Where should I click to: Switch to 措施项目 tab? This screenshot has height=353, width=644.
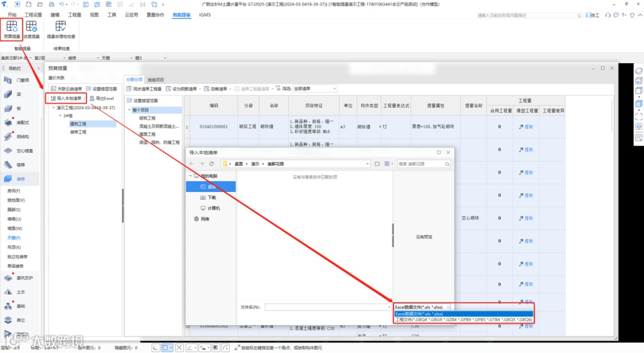[156, 80]
